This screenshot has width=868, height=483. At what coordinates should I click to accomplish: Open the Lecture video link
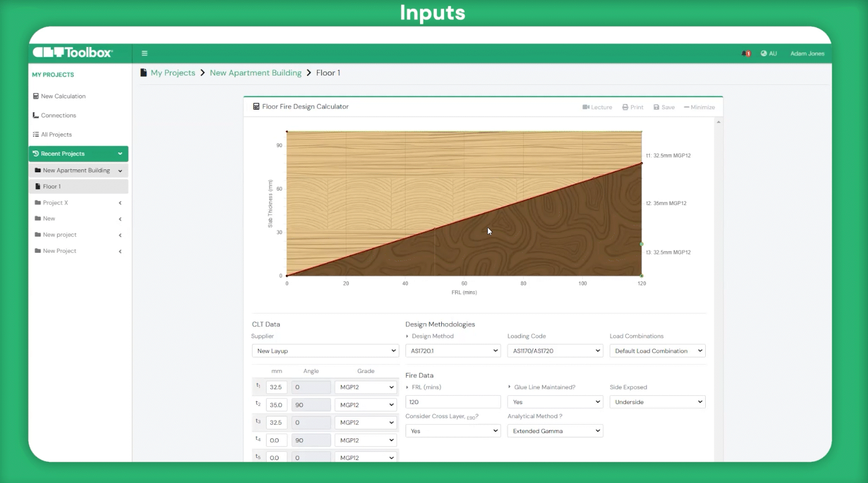click(x=597, y=107)
